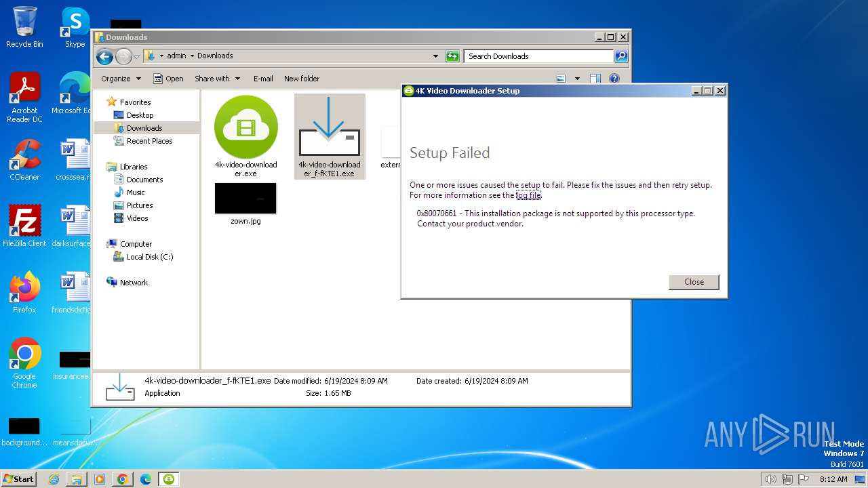Select 4k-video-downloader_f-fKTE1.exe file icon
Screen dimensions: 868x488
330,136
